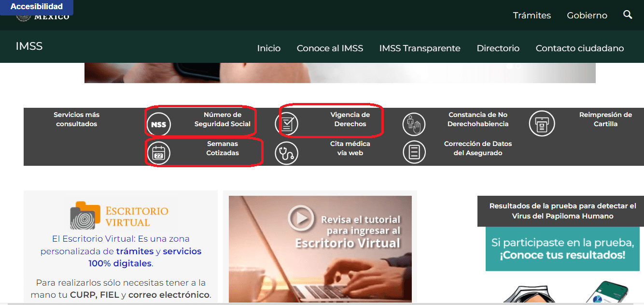Open Semanas Cotizadas link
Viewport: 644px width, 305px height.
tap(223, 148)
